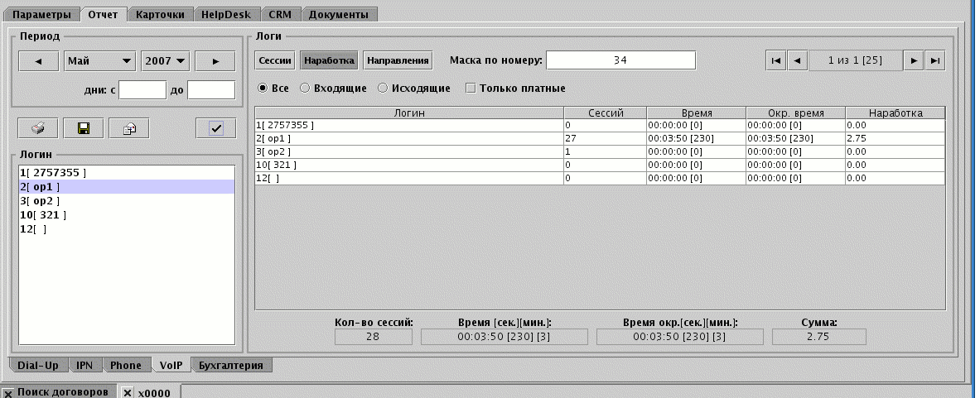980x398 pixels.
Task: Click the Маска по номеру input field
Action: click(x=620, y=60)
